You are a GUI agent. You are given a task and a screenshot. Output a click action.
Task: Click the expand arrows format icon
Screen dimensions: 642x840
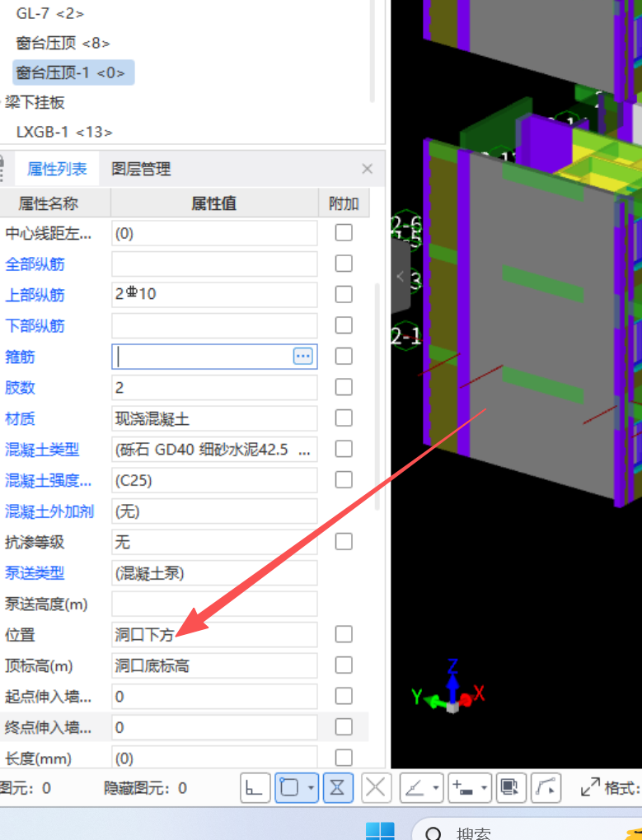click(590, 787)
